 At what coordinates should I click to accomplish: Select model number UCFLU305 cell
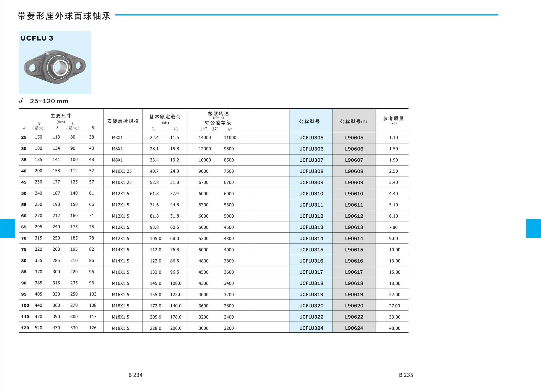tap(311, 138)
